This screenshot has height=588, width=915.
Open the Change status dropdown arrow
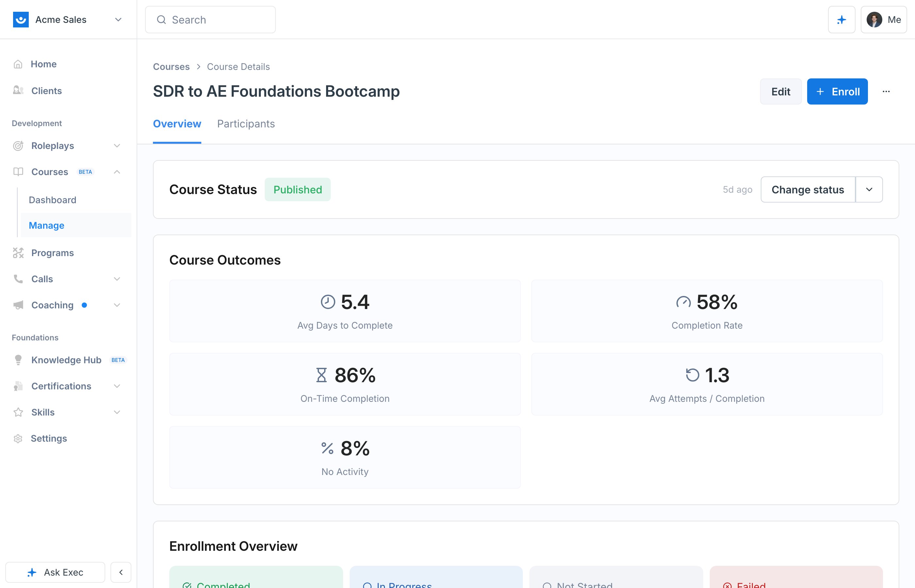point(869,189)
